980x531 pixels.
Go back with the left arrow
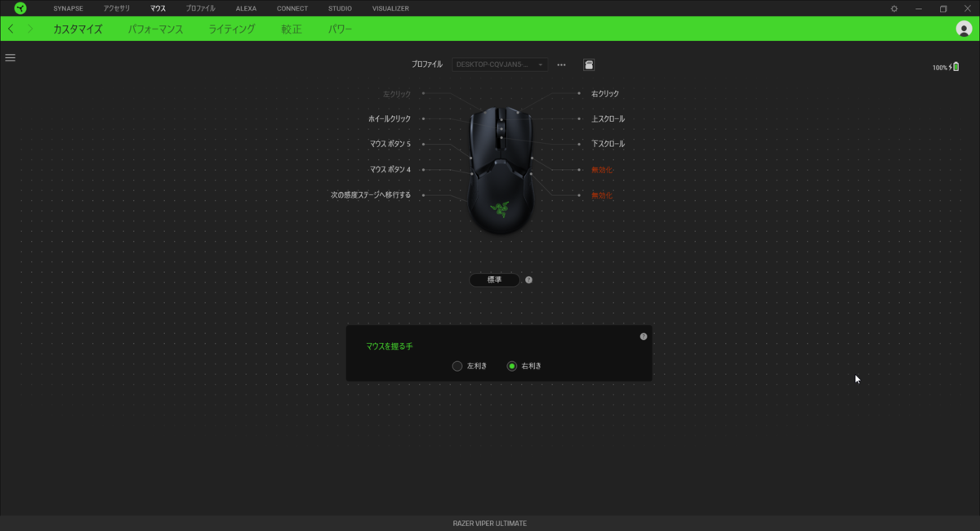coord(11,29)
